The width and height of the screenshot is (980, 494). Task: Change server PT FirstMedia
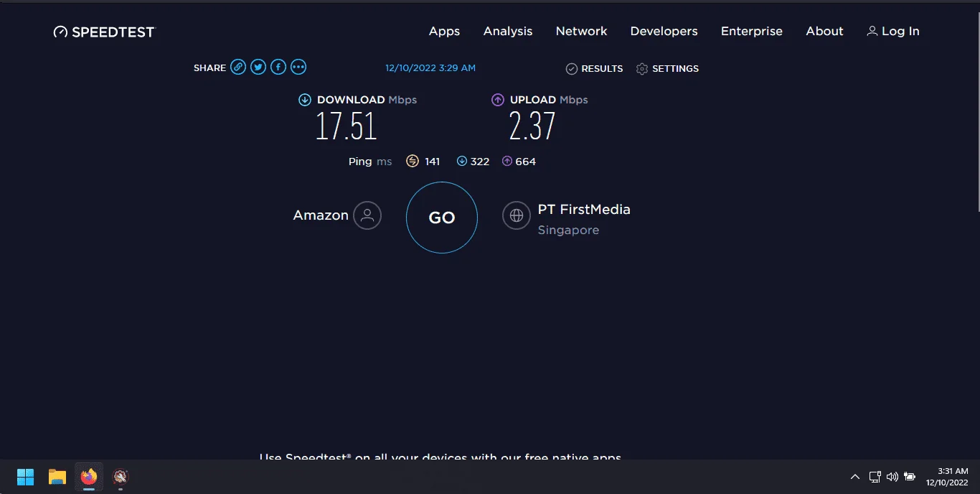coord(584,210)
